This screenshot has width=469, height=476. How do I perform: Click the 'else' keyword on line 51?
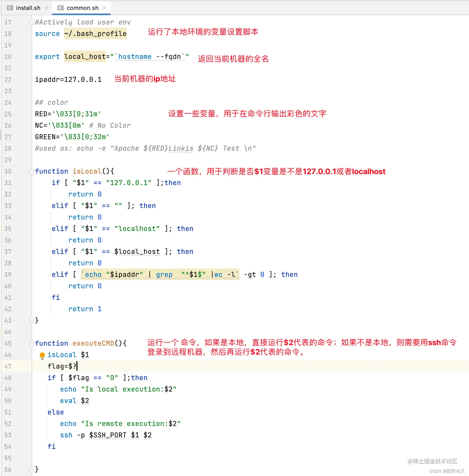click(56, 412)
